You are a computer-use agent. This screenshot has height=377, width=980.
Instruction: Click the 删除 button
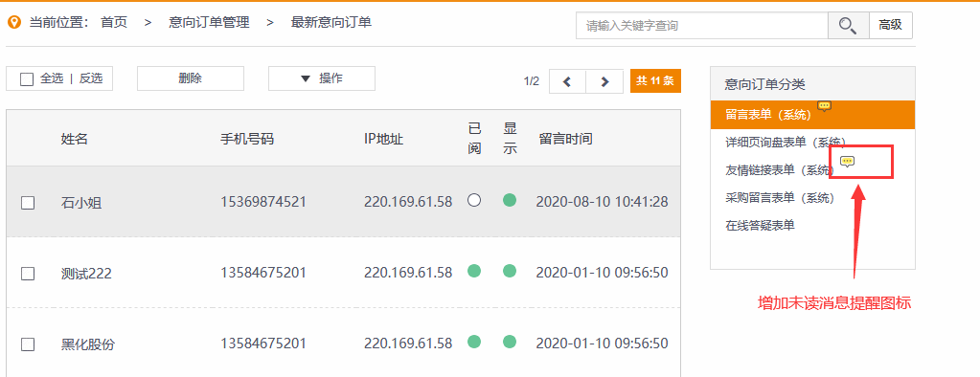pyautogui.click(x=190, y=78)
